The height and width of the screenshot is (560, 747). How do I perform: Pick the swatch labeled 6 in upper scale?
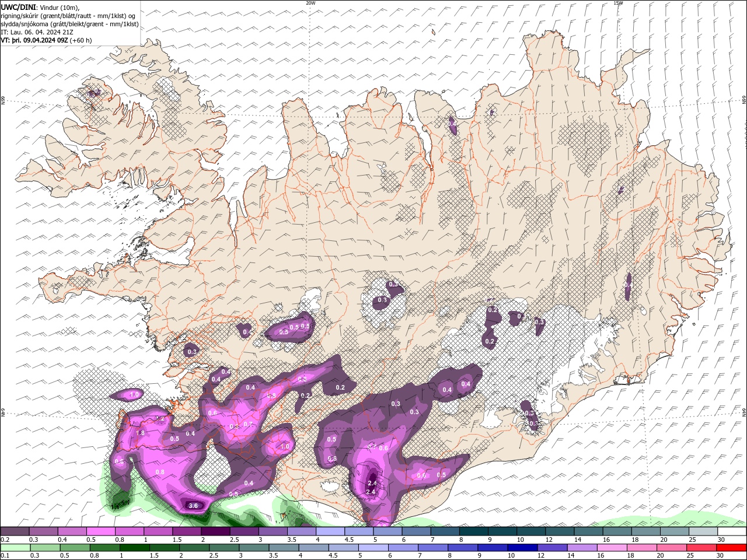(416, 531)
